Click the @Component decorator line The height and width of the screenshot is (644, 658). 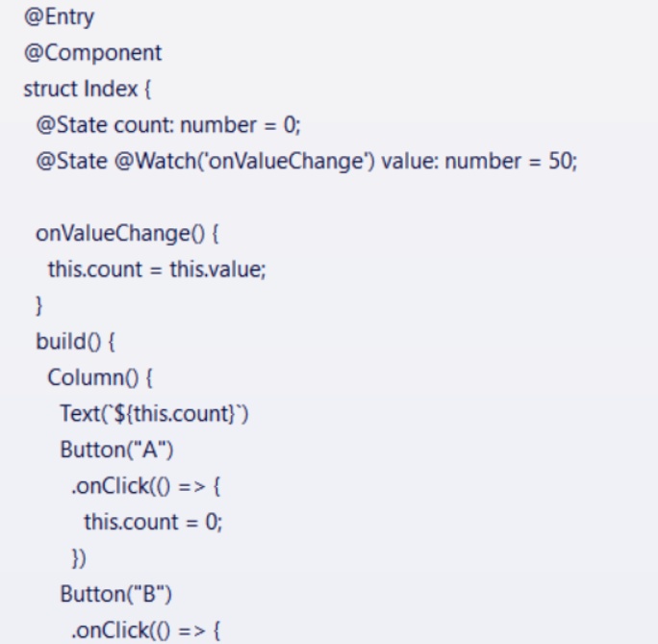pos(79,53)
